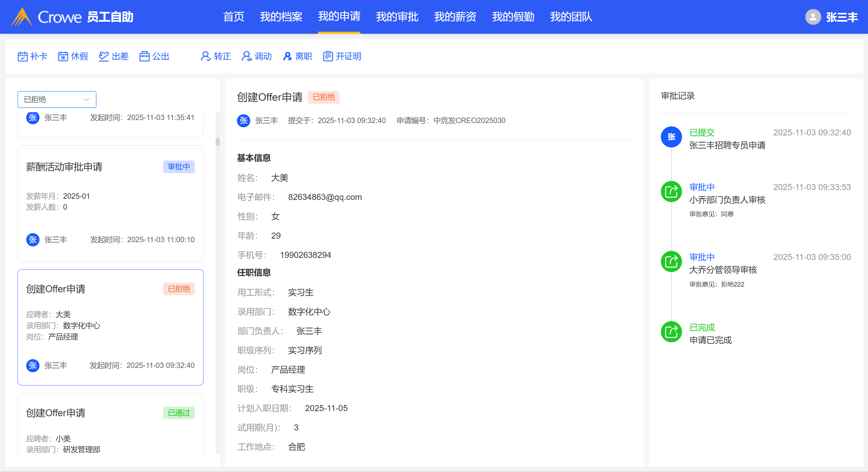The height and width of the screenshot is (472, 868).
Task: Click the 补卡 calendar-check icon
Action: tap(23, 56)
